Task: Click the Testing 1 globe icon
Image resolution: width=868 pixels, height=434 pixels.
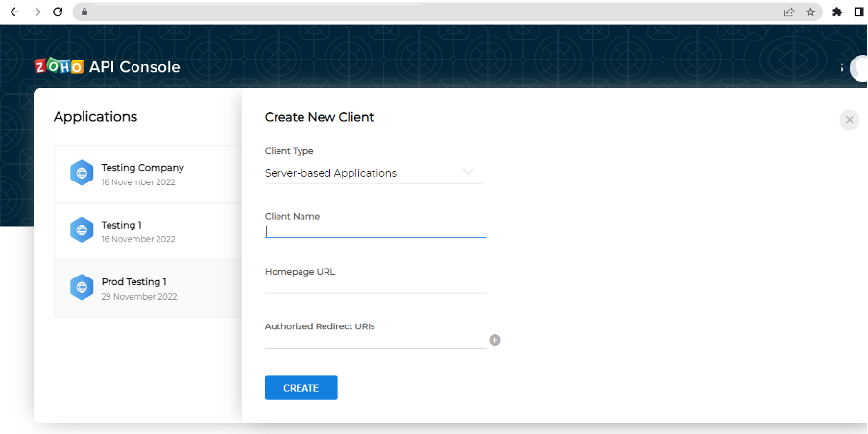Action: (x=82, y=229)
